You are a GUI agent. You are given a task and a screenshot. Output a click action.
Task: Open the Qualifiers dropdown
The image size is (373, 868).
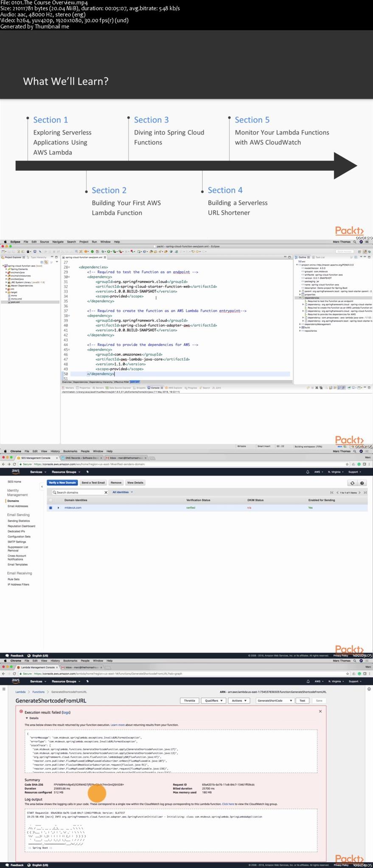pos(213,701)
